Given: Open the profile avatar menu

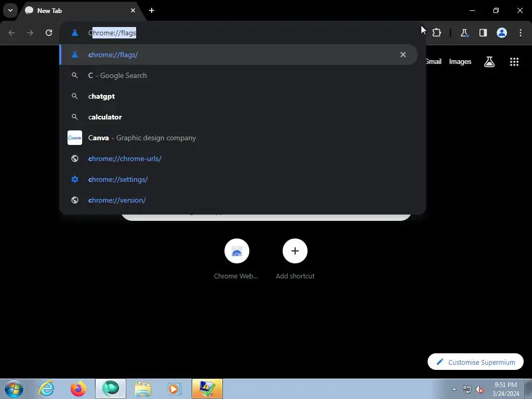Looking at the screenshot, I should [502, 33].
